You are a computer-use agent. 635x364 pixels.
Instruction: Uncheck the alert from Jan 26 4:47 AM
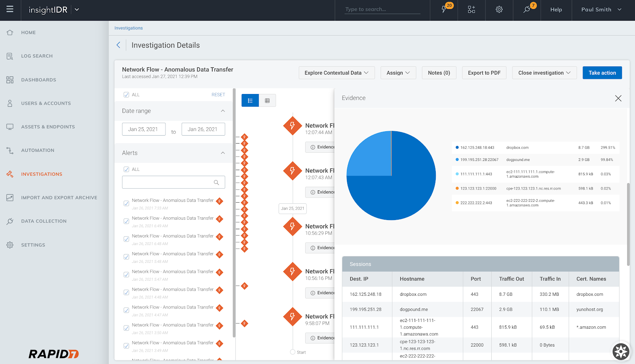pos(126,310)
